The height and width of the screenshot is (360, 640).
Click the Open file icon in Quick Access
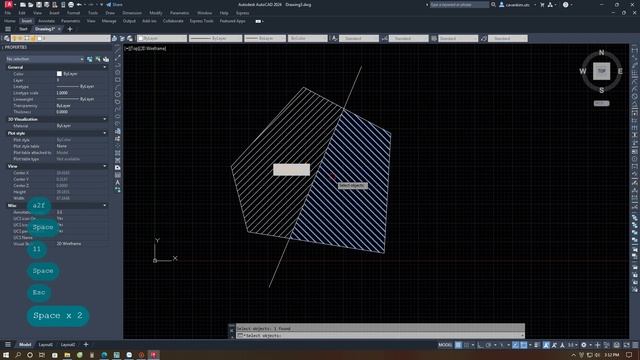click(x=31, y=5)
